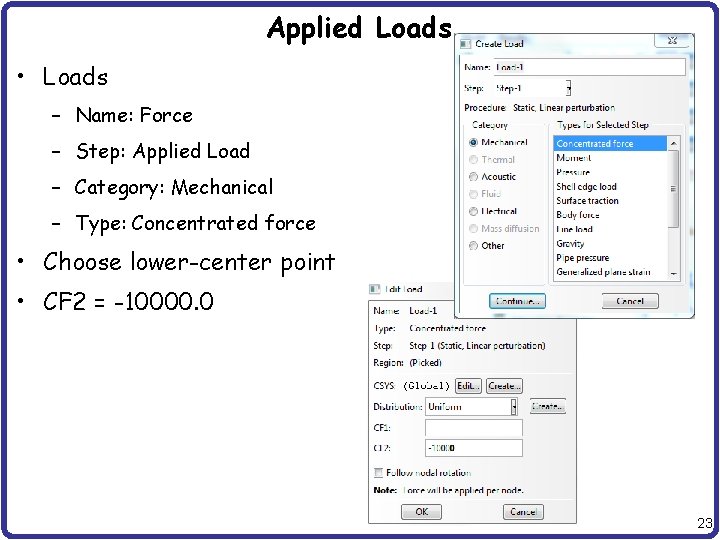This screenshot has height=540, width=720.
Task: Select Moment in load types list
Action: point(610,158)
